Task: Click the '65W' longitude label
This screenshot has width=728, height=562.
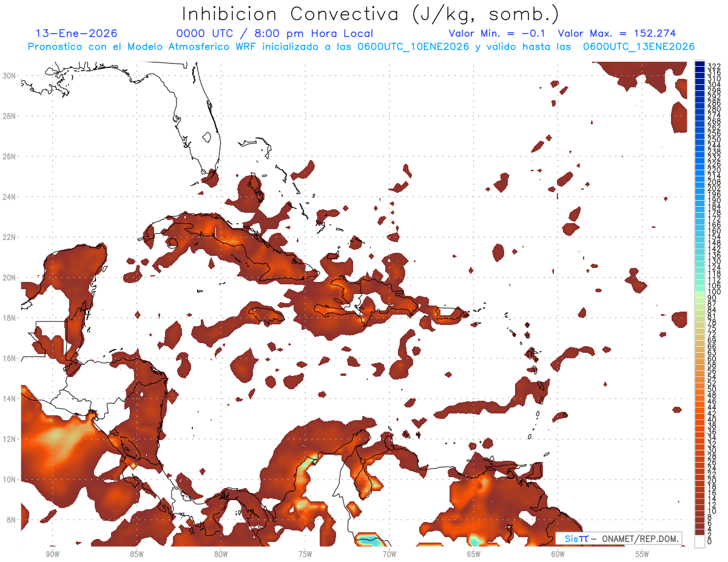Action: click(x=474, y=554)
